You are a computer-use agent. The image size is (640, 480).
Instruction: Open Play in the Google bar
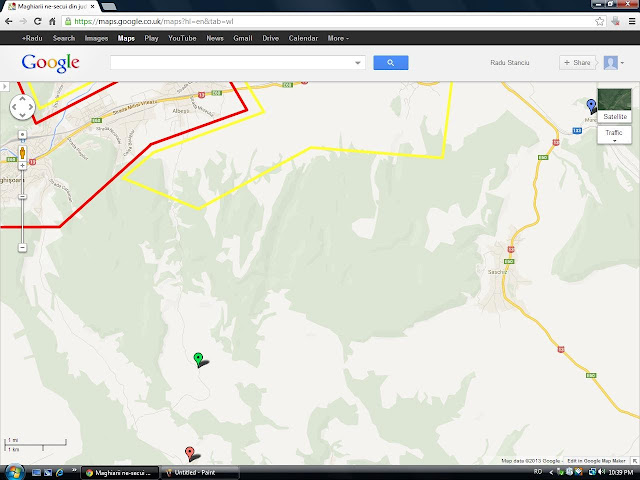point(151,38)
